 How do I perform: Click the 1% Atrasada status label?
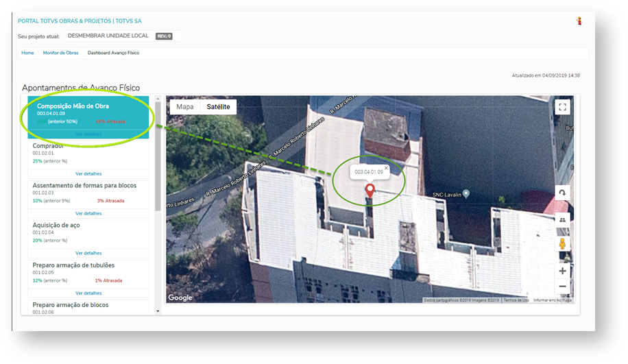tap(108, 280)
